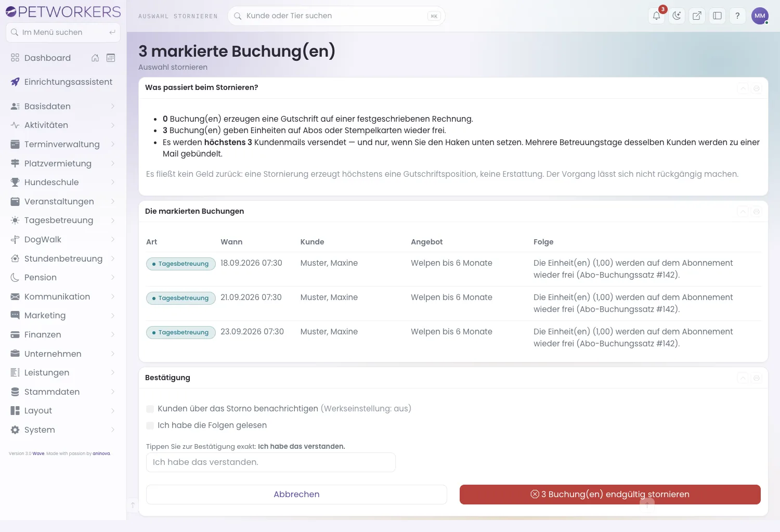Click the Abbrechen button

[296, 495]
